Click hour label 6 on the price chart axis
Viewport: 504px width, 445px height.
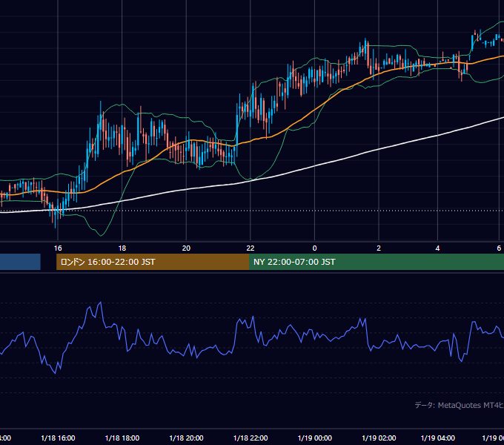(x=499, y=248)
